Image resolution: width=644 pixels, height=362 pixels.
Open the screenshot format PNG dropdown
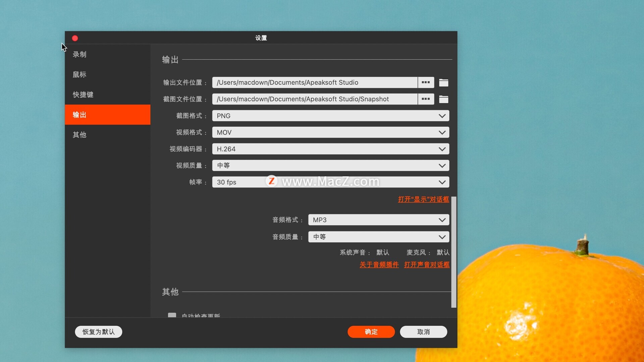click(330, 116)
